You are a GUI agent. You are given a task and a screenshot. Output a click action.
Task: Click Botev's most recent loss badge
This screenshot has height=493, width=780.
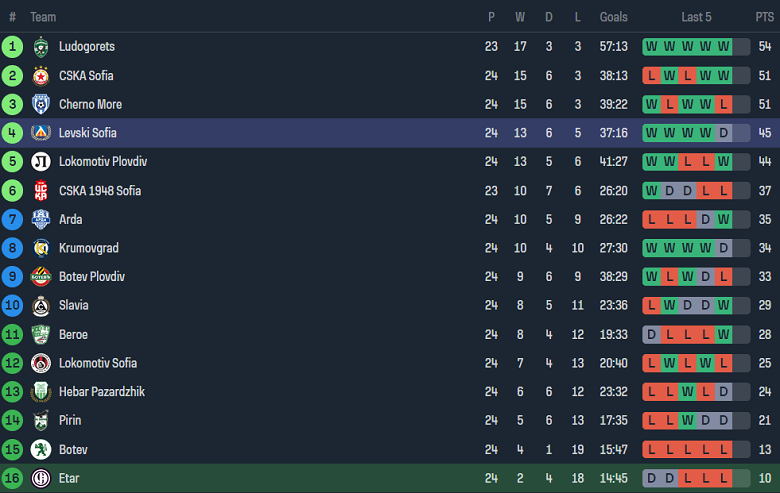tap(724, 450)
